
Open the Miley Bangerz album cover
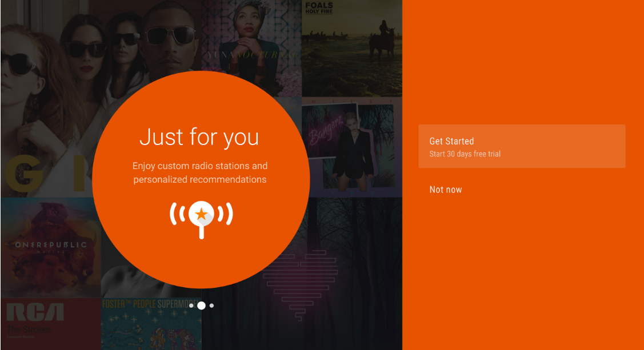coord(351,146)
